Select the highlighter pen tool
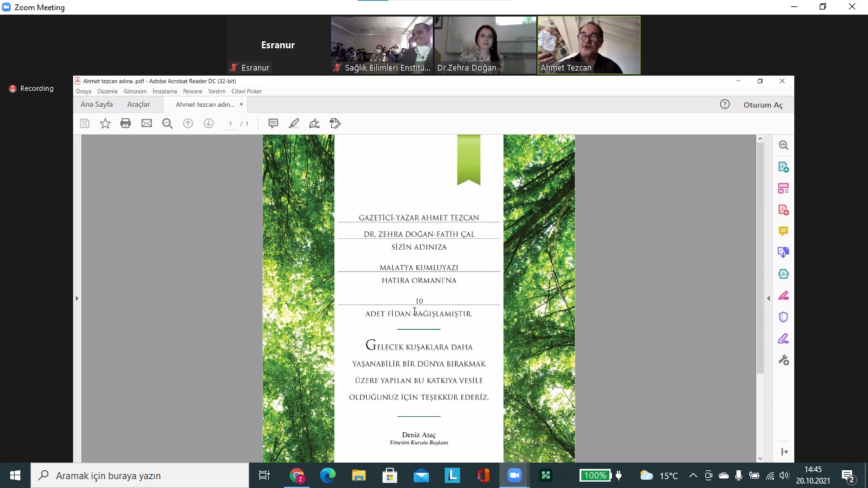The width and height of the screenshot is (868, 488). tap(294, 123)
